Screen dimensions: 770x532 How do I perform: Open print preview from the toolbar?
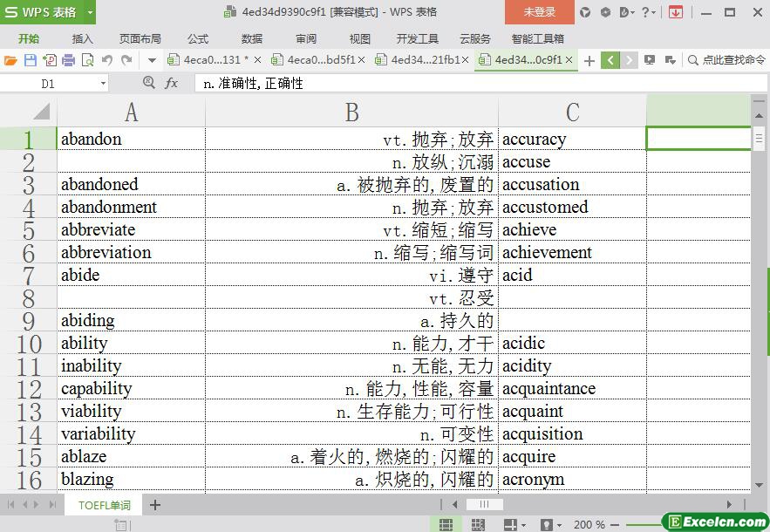(87, 60)
